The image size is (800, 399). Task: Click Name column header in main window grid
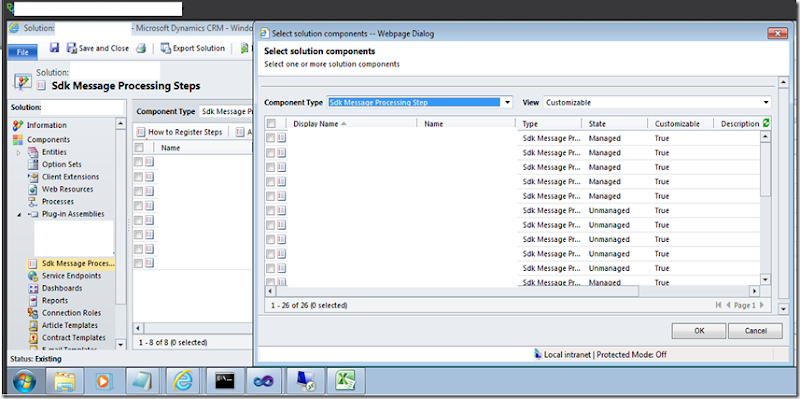(x=170, y=148)
